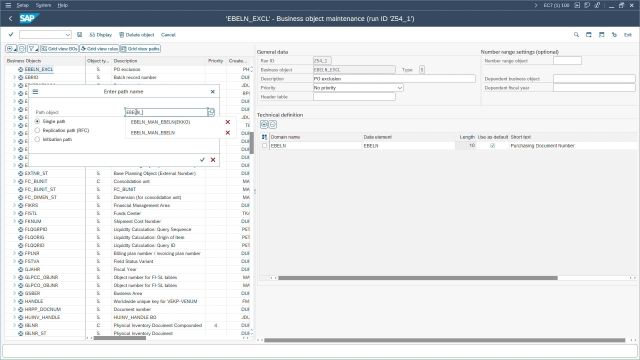Open the Help menu

pyautogui.click(x=62, y=5)
